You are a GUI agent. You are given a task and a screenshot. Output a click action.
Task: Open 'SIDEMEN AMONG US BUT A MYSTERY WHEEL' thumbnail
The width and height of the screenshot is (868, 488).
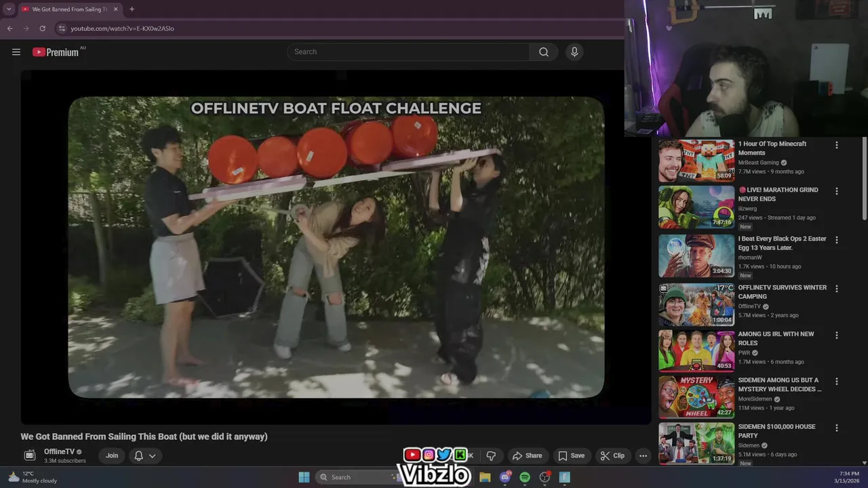(696, 397)
